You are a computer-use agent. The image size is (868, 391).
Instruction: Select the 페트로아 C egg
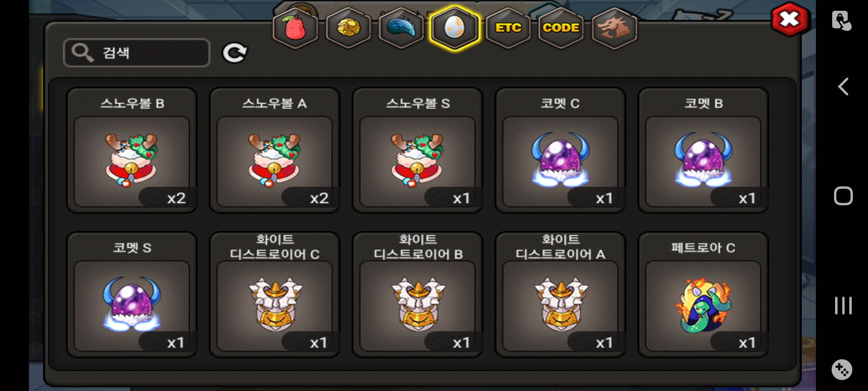coord(703,295)
